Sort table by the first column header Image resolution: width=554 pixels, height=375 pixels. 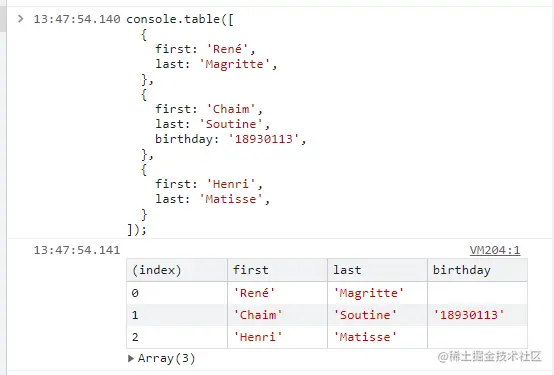point(277,270)
